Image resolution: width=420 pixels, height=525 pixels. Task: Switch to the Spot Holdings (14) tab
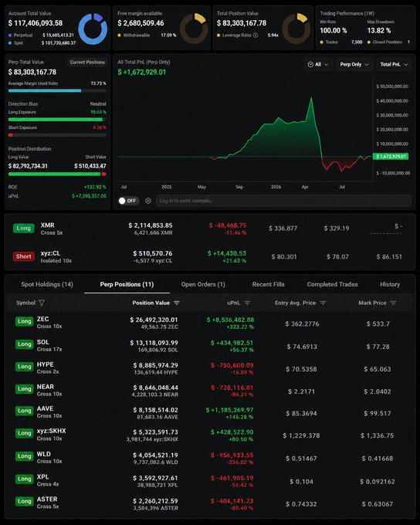(47, 284)
